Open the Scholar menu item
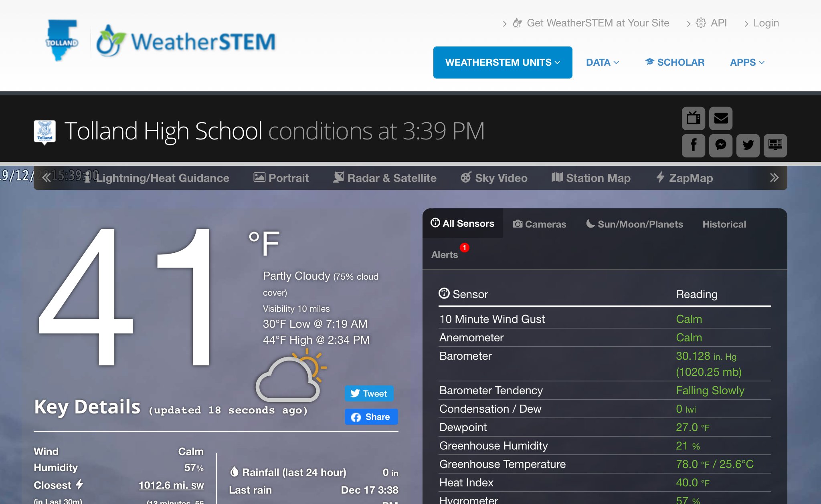The image size is (821, 504). 675,62
